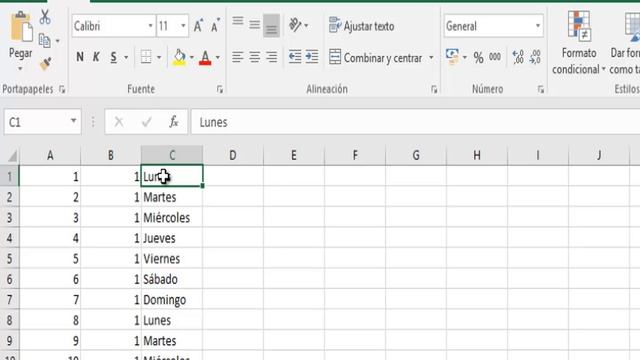Click cell containing Viernes
Screen dimensions: 640x360
[171, 258]
